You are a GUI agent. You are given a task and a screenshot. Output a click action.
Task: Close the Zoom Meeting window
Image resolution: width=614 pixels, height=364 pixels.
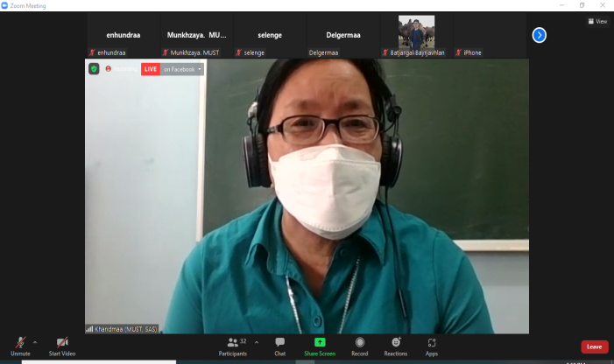[x=603, y=5]
